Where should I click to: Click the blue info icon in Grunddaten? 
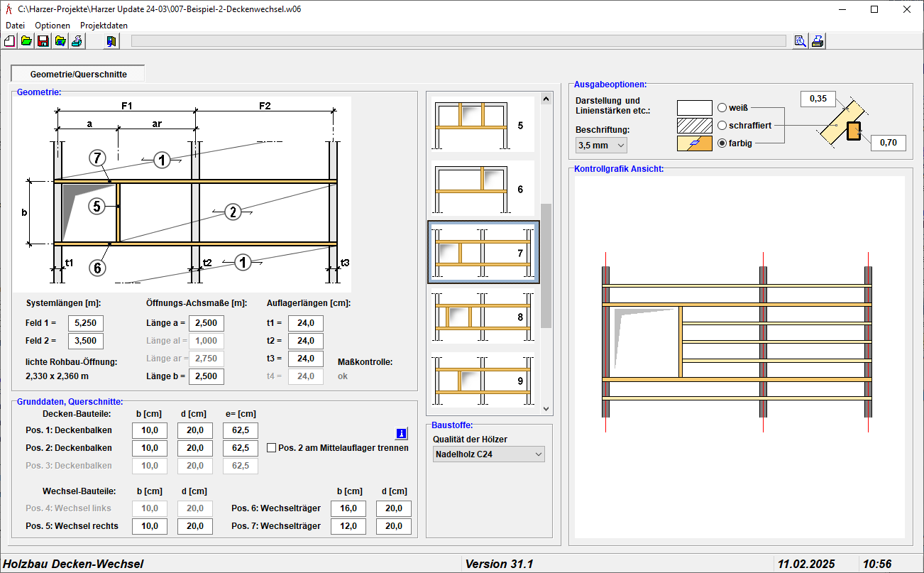[x=401, y=433]
